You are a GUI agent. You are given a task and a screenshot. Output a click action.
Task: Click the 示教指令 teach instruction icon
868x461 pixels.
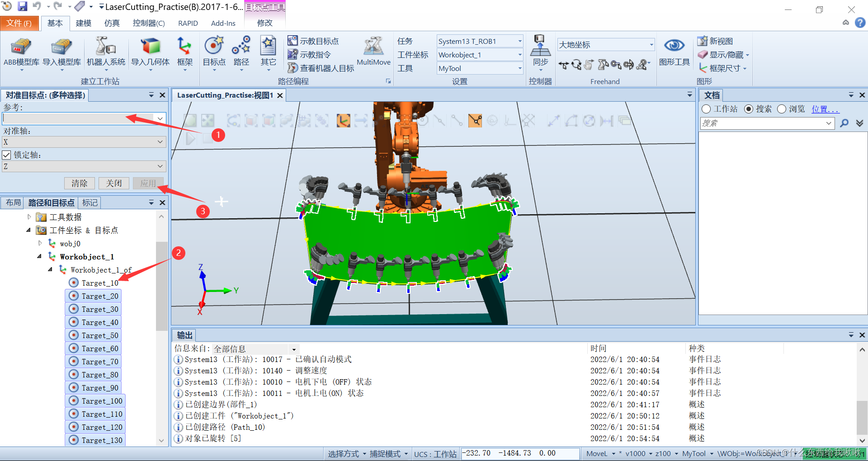pyautogui.click(x=292, y=54)
